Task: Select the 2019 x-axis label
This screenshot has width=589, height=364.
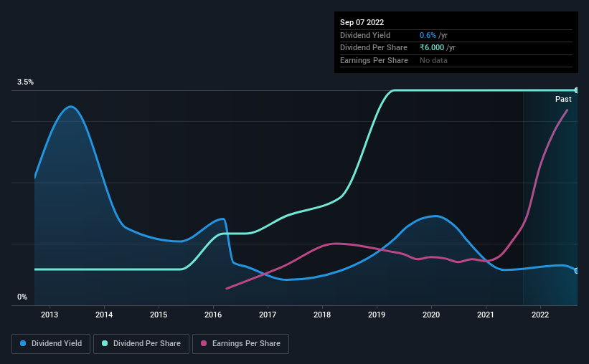Action: pyautogui.click(x=377, y=315)
